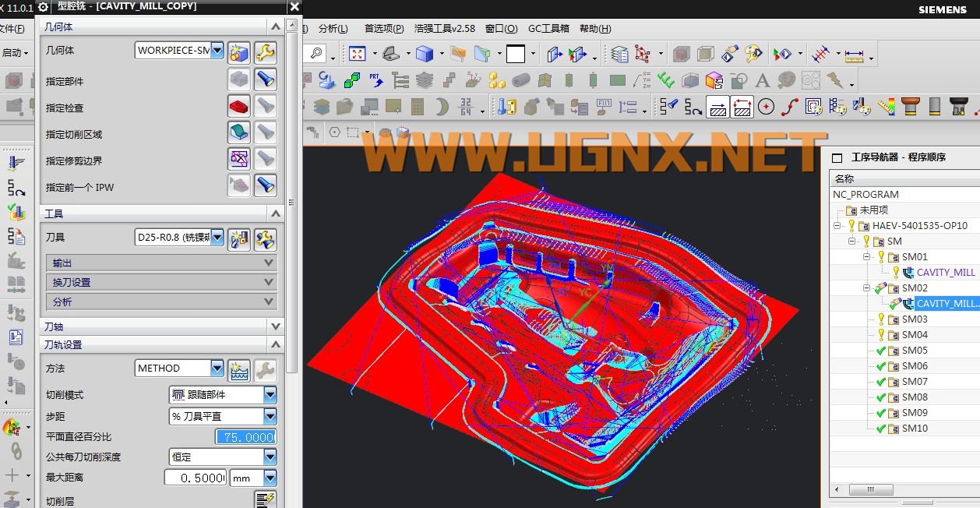This screenshot has height=508, width=980.
Task: Select the SM05 program group
Action: tap(915, 351)
